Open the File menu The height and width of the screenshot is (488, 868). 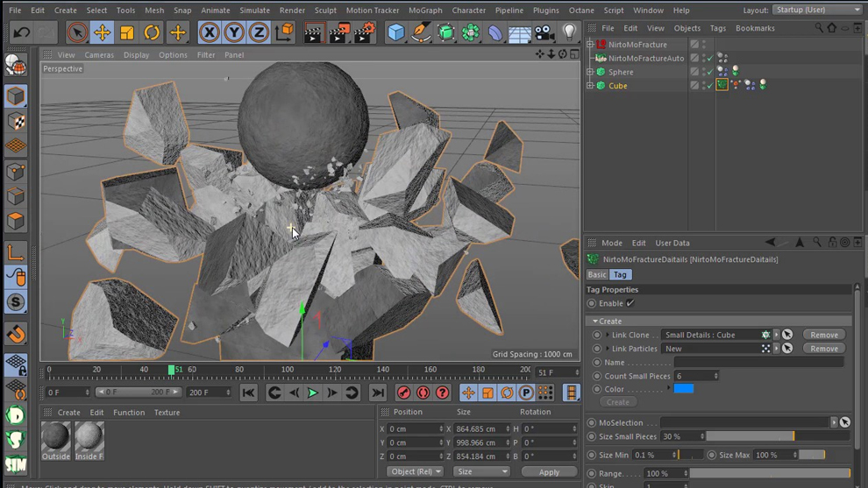(15, 10)
